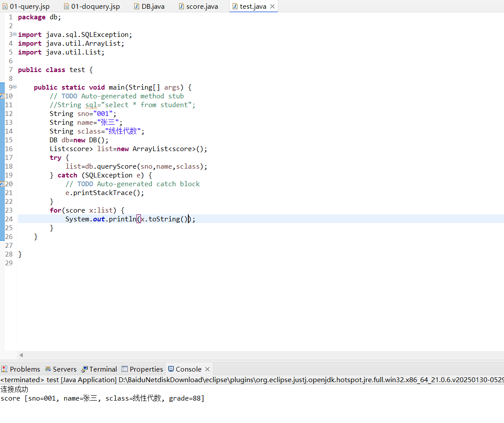Click the TODO task marker on line 10
The height and width of the screenshot is (423, 504).
coord(2,96)
